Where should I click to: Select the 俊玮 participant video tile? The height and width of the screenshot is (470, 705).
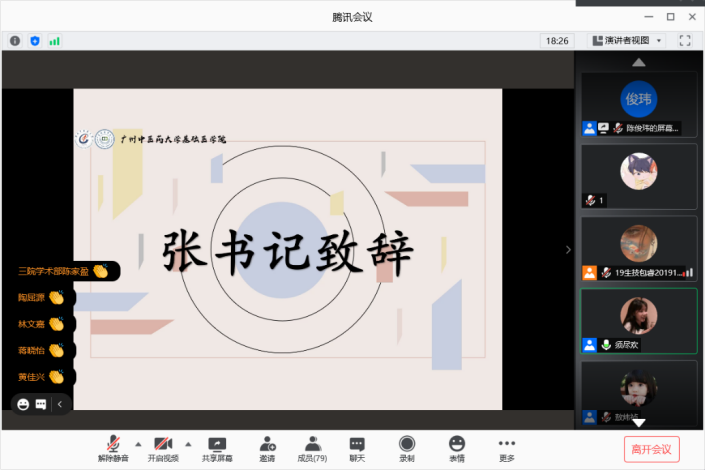click(638, 103)
